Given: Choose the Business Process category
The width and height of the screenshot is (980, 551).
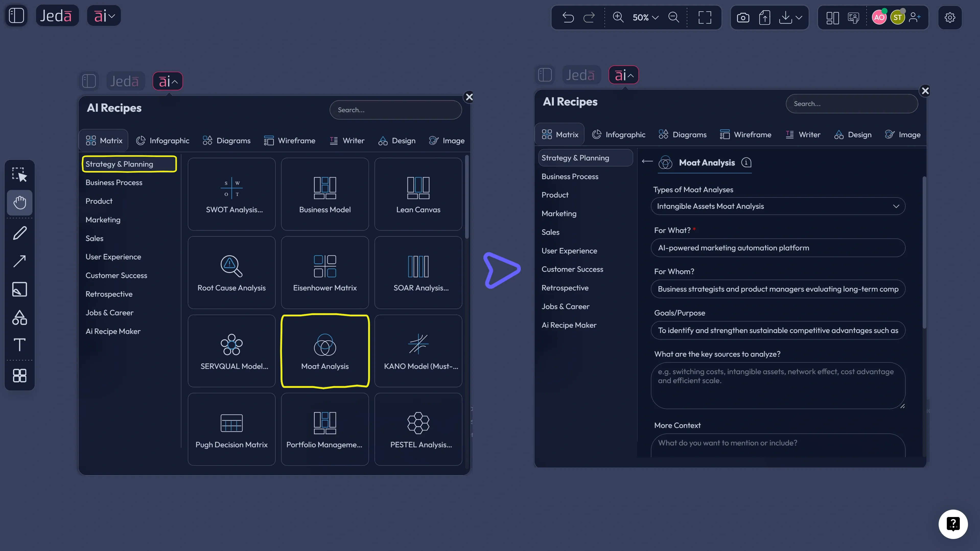Looking at the screenshot, I should point(113,182).
